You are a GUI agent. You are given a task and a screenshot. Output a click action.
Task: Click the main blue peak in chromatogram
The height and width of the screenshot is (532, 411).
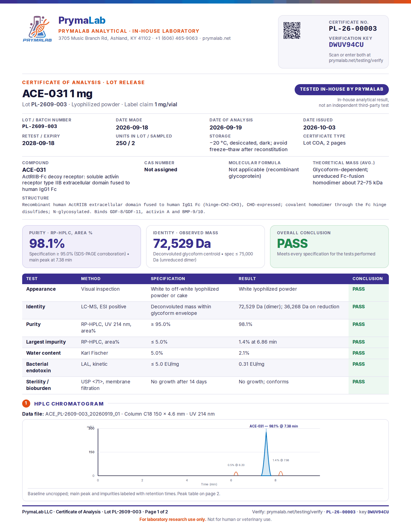tap(266, 453)
